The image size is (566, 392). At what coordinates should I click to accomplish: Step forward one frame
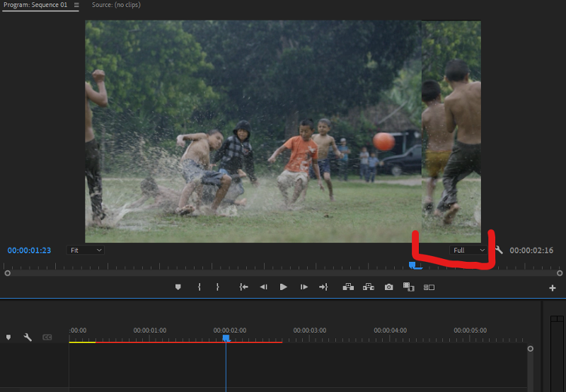click(304, 287)
